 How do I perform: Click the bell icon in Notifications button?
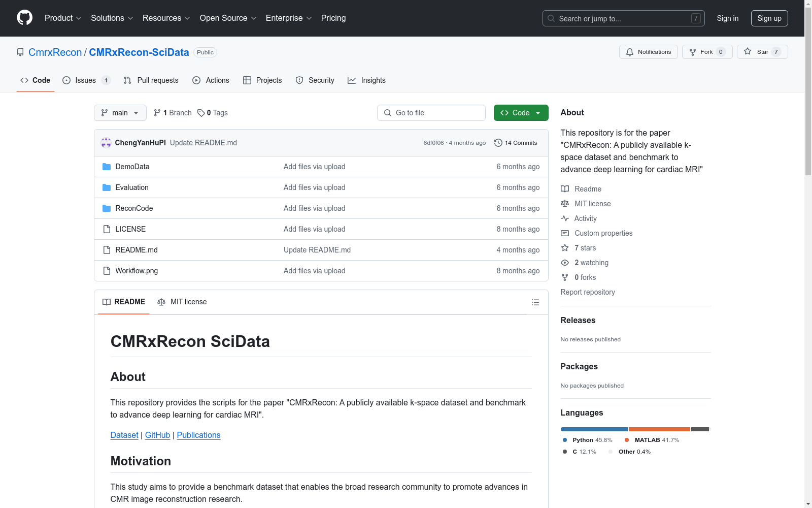(x=630, y=52)
